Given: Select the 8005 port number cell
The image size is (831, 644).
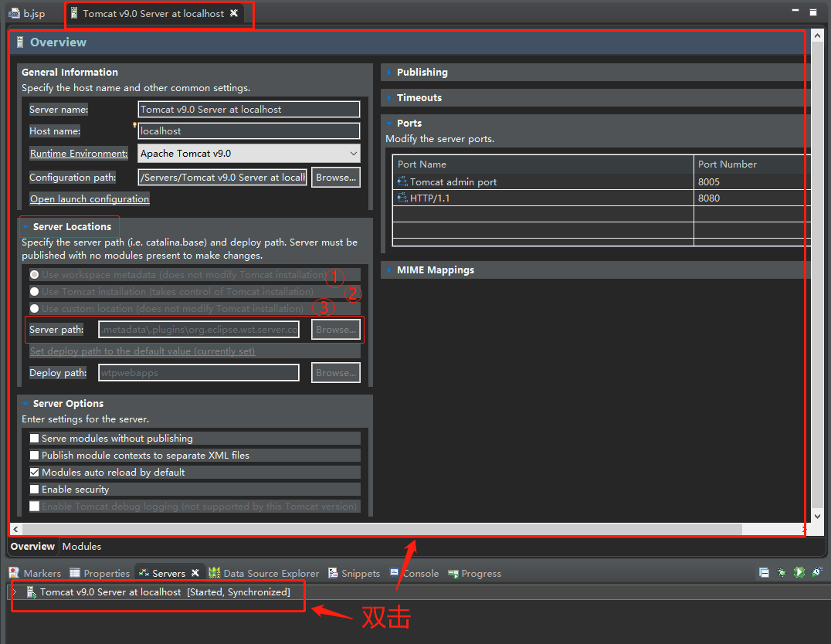Looking at the screenshot, I should (751, 181).
